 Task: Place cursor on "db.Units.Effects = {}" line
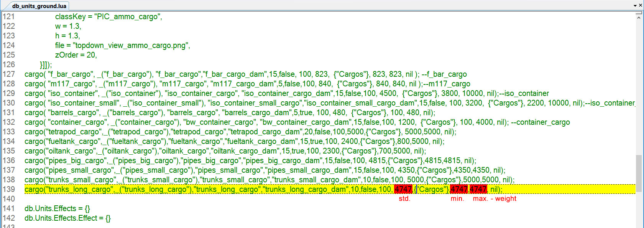coord(57,208)
